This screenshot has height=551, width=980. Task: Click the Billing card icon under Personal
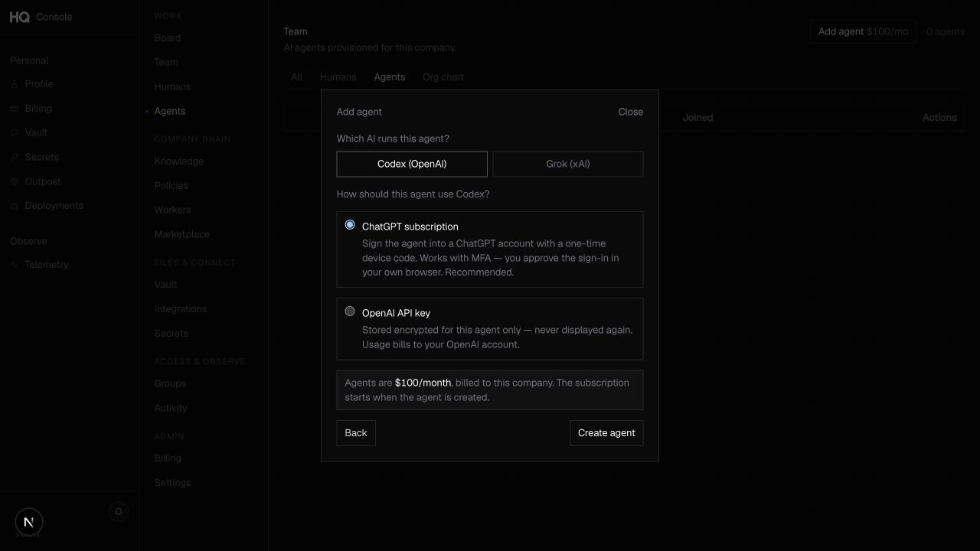14,109
